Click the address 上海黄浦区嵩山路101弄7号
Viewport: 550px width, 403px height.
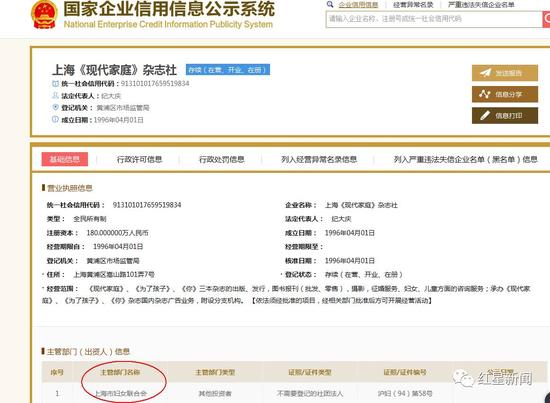(114, 274)
